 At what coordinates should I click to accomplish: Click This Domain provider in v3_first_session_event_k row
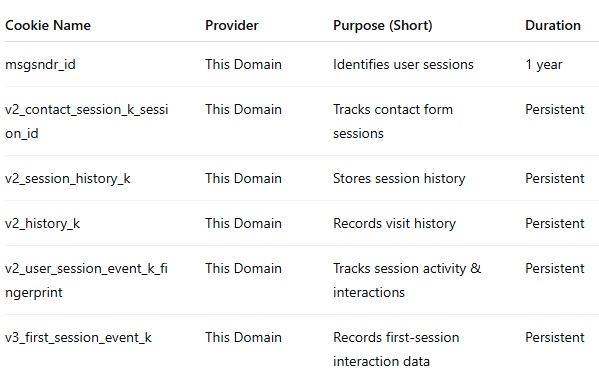pos(243,338)
